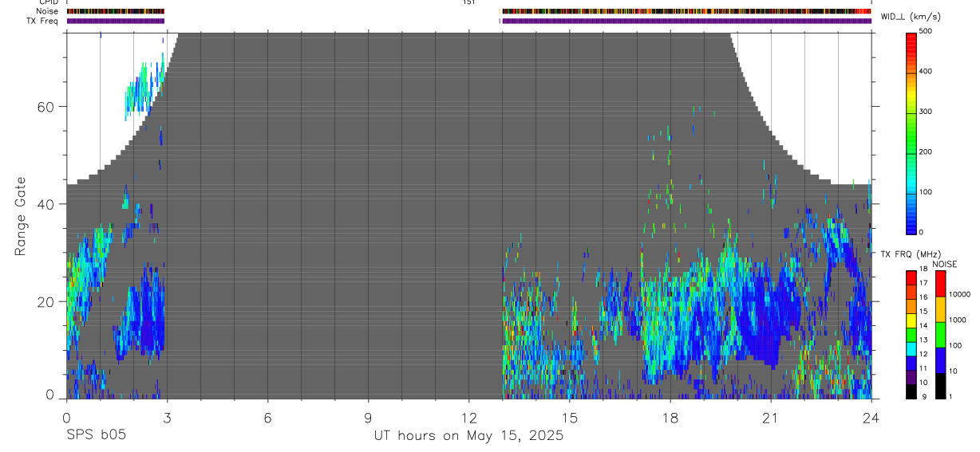Click the Range Gate axis label
Image resolution: width=980 pixels, height=452 pixels.
(x=19, y=217)
